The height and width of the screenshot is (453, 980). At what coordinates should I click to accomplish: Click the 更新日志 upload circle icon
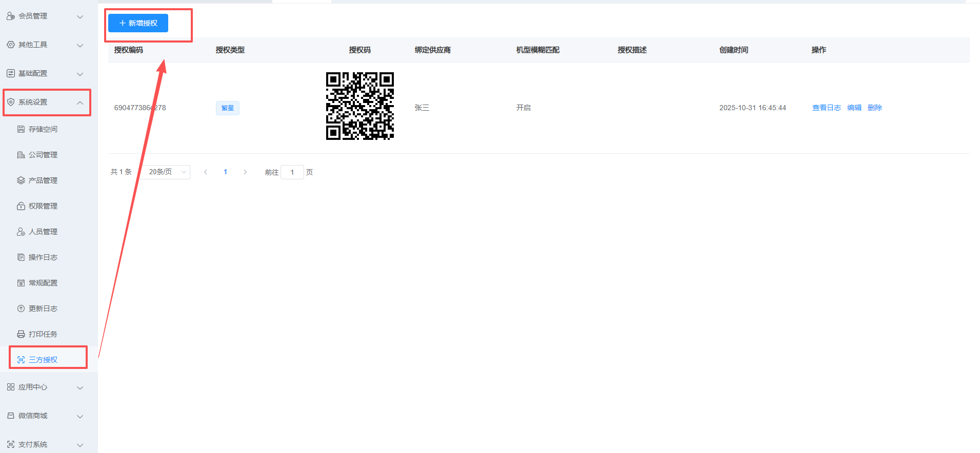pyautogui.click(x=21, y=308)
